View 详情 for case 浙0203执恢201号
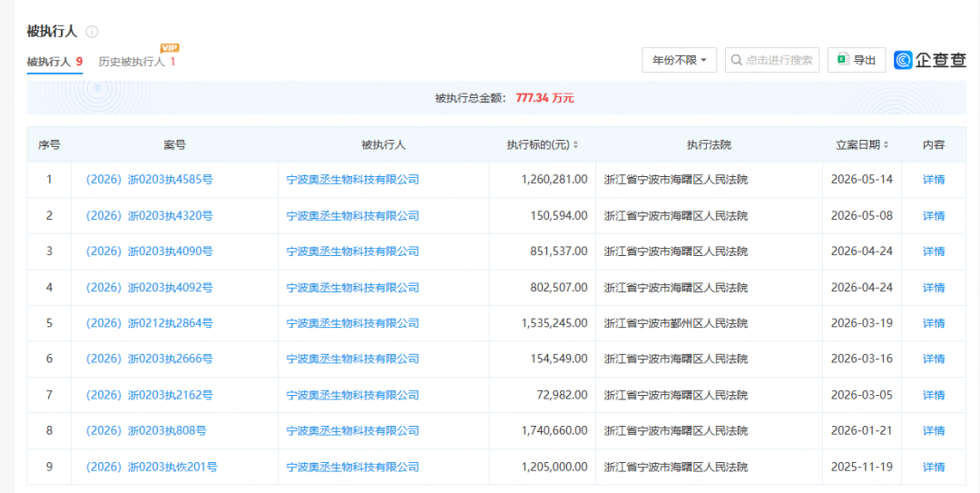Viewport: 980px width, 493px height. pos(934,468)
